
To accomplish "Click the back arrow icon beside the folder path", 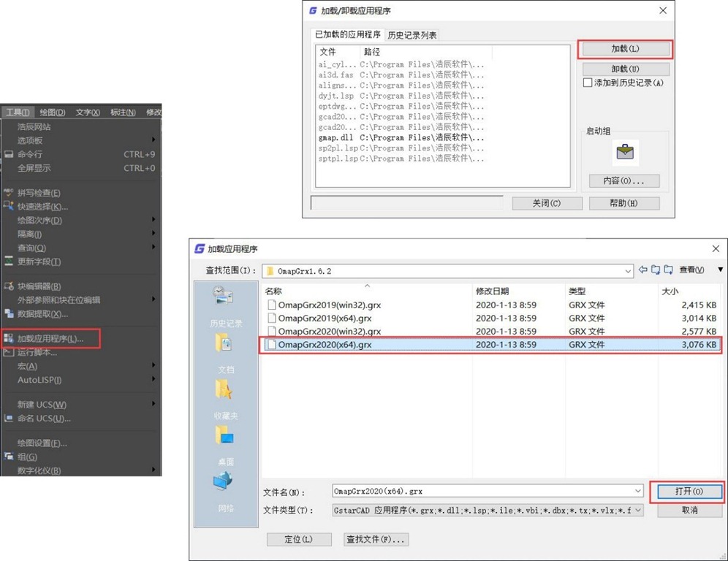I will click(643, 270).
